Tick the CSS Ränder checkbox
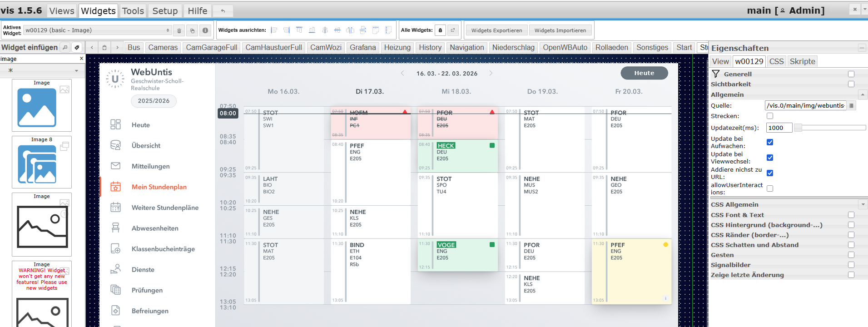The image size is (868, 327). coord(851,235)
